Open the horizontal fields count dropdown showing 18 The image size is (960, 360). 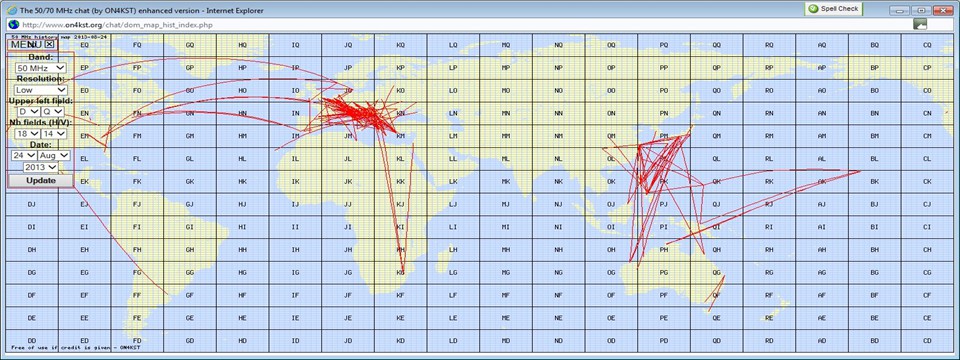point(26,133)
